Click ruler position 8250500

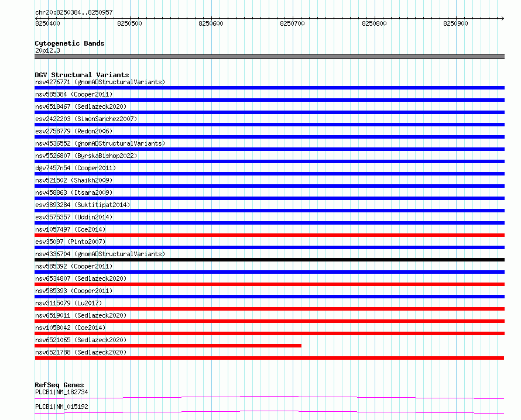tap(129, 23)
